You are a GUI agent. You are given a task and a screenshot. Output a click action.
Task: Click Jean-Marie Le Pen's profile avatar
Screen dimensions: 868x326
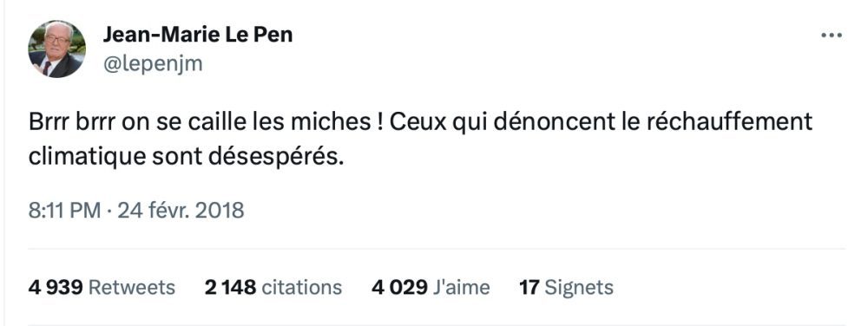point(56,49)
